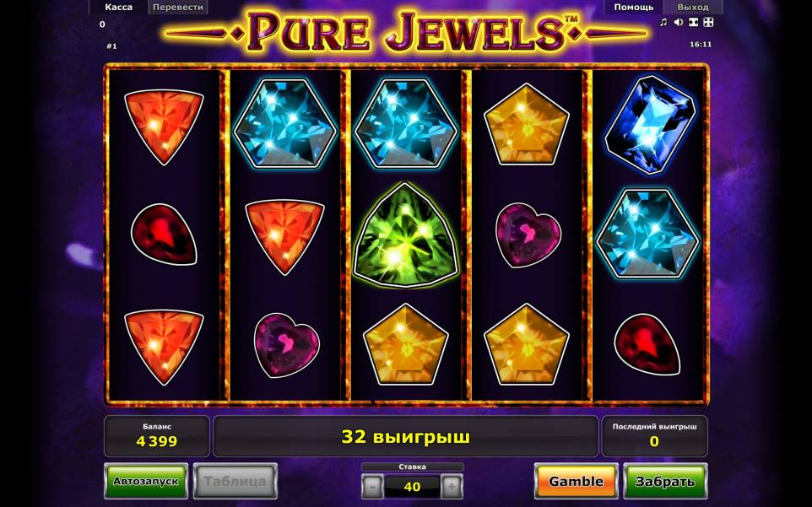This screenshot has width=812, height=507.
Task: Start Автозапуск autoplay
Action: 146,481
